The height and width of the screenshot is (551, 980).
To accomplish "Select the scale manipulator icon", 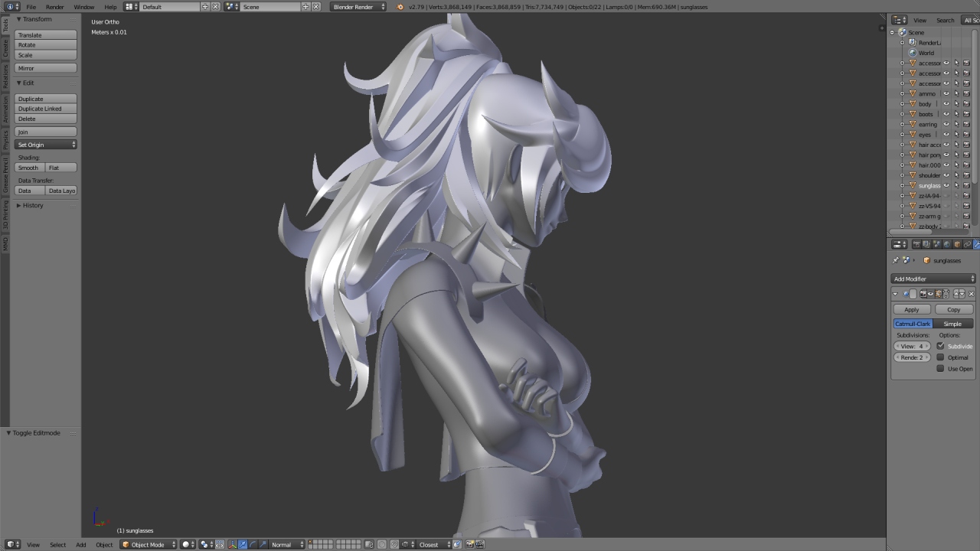I will tap(263, 544).
